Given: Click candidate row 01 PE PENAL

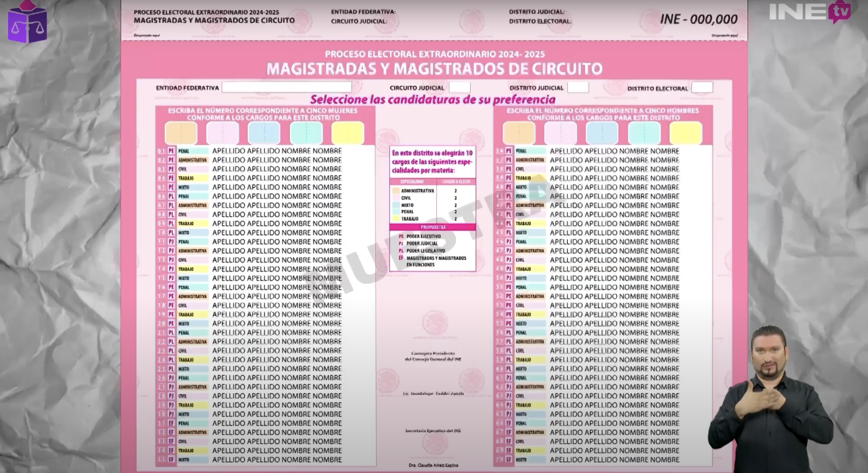Looking at the screenshot, I should (x=266, y=151).
